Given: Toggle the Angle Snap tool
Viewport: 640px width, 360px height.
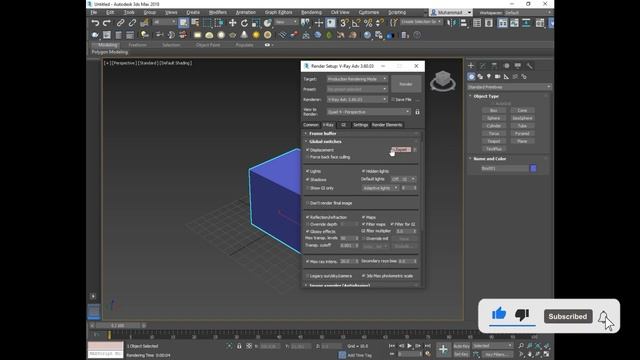Looking at the screenshot, I should tap(356, 23).
